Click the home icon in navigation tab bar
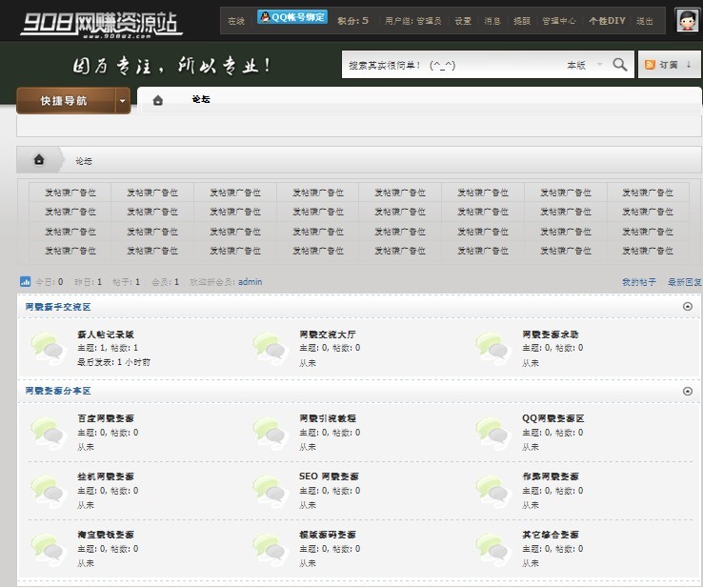 158,100
